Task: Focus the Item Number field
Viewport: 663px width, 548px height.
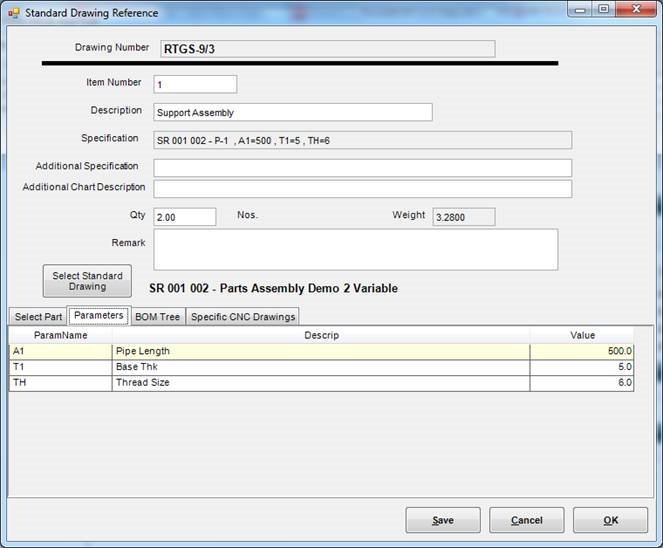Action: coord(195,85)
